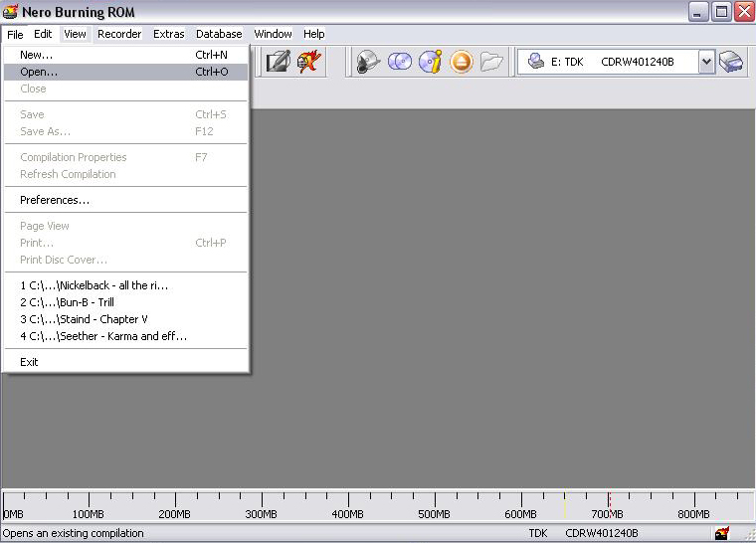The height and width of the screenshot is (543, 756).
Task: Click the disabled Compilation Properties entry
Action: pos(126,157)
